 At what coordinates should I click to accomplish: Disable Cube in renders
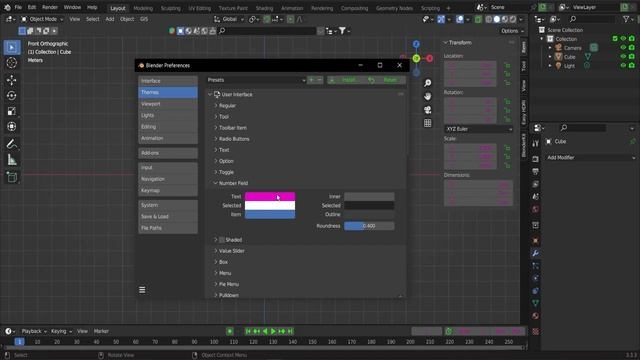(x=632, y=57)
